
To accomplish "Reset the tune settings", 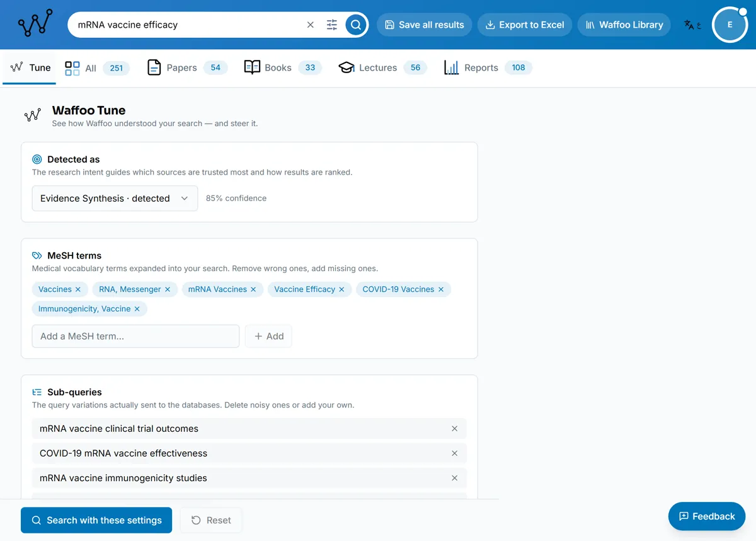I will (211, 520).
